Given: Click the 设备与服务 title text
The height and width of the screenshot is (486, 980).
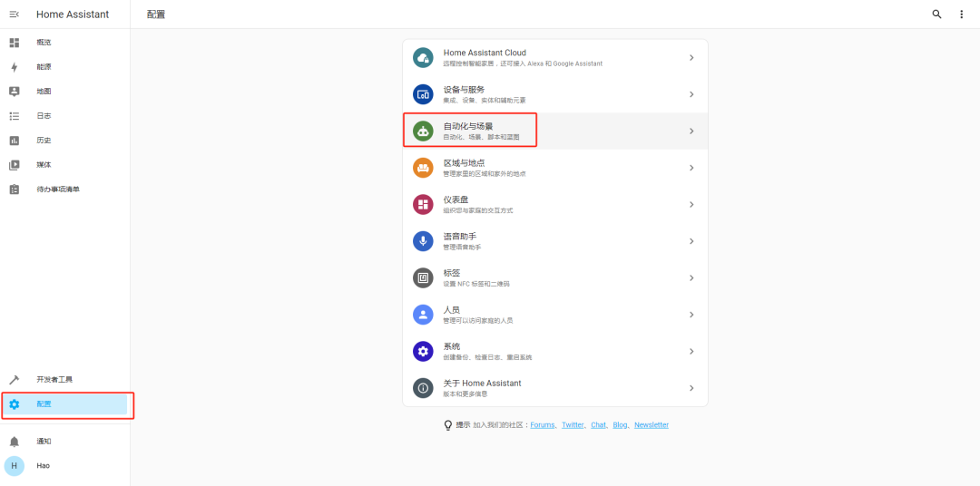Looking at the screenshot, I should click(x=465, y=90).
